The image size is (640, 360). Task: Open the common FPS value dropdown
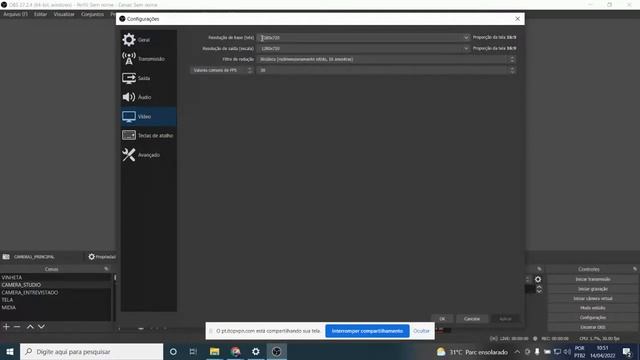pyautogui.click(x=386, y=70)
